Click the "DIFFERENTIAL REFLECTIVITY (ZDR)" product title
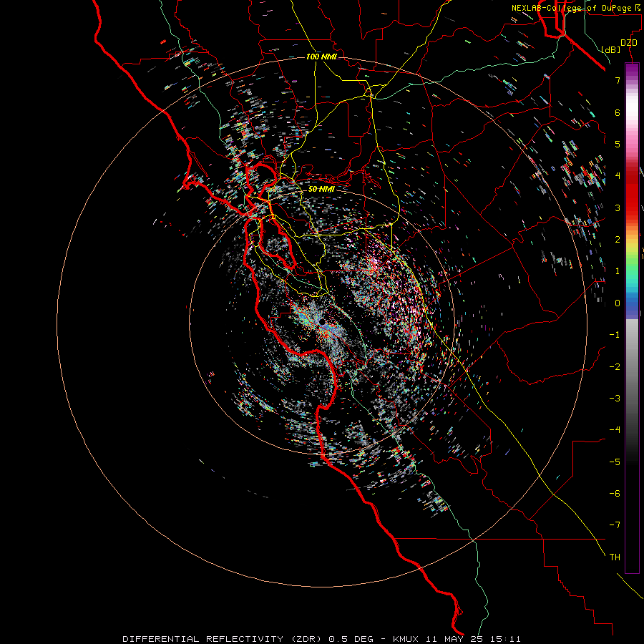The image size is (644, 644). 223,639
